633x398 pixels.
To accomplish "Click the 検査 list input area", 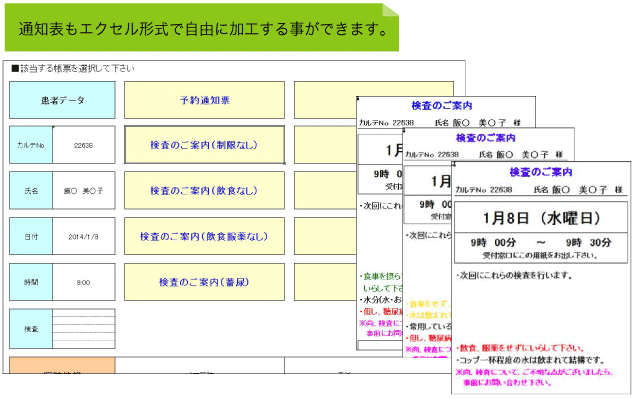I will (x=84, y=329).
